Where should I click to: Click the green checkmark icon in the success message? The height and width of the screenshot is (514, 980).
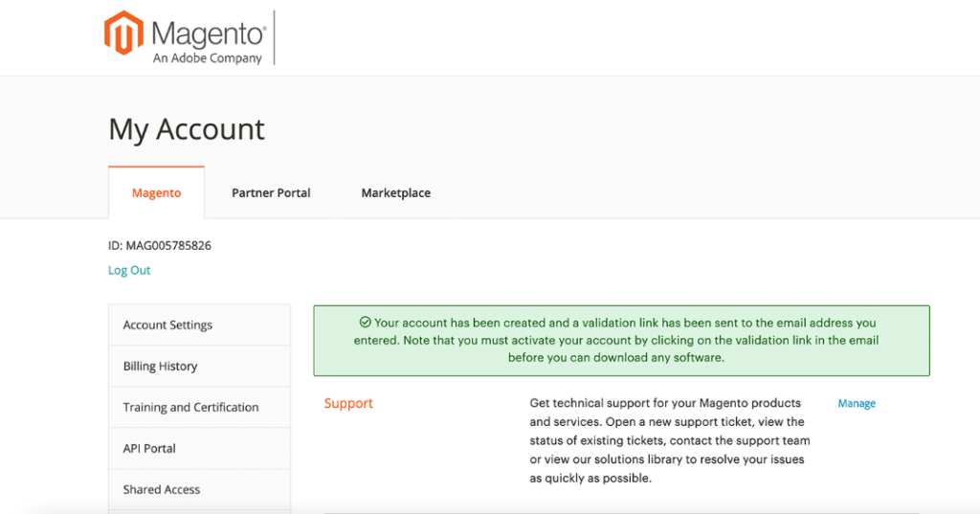pyautogui.click(x=365, y=322)
